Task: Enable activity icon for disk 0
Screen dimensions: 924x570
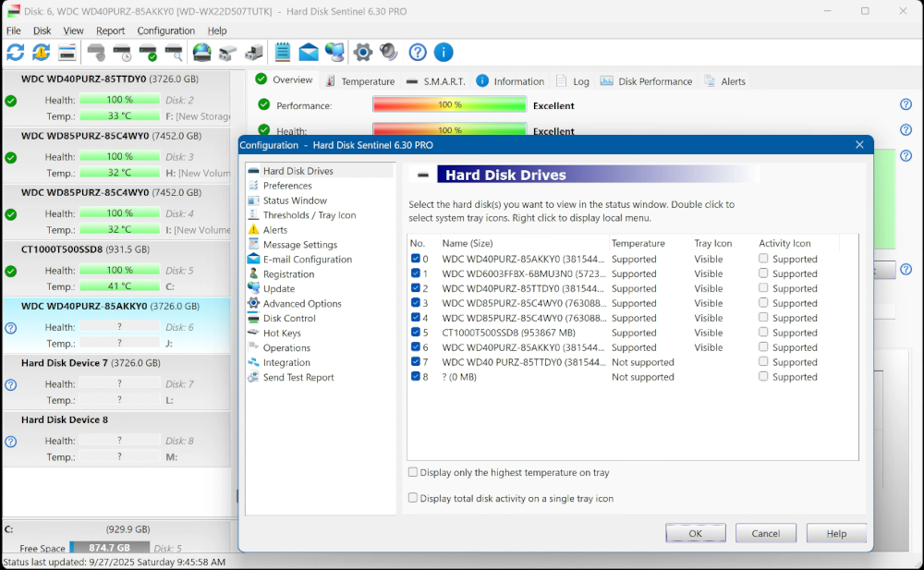Action: (x=763, y=258)
